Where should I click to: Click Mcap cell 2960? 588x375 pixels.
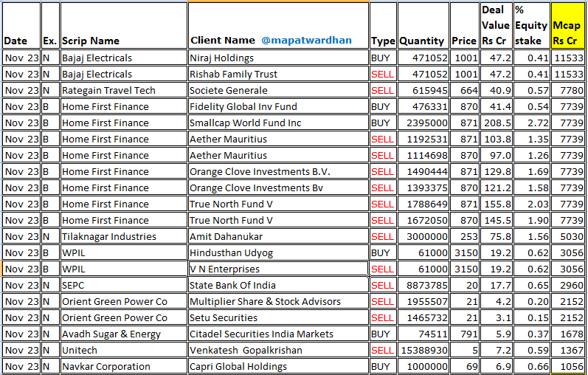tap(568, 285)
